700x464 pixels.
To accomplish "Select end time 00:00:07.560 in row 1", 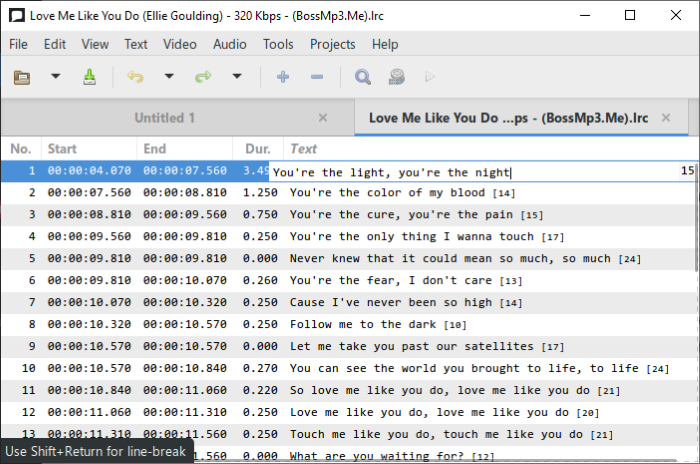I will click(185, 171).
